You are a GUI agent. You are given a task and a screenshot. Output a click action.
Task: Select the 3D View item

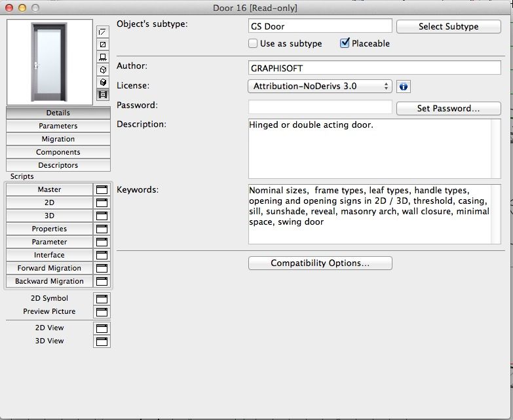pos(49,341)
